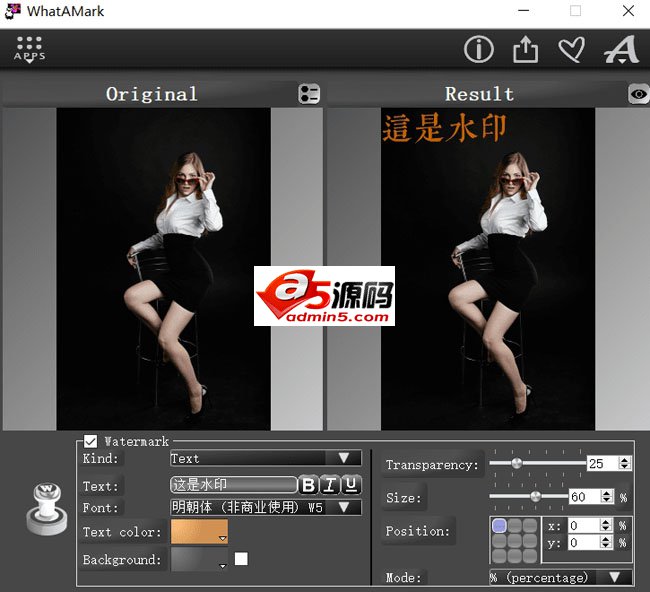The width and height of the screenshot is (650, 592).
Task: Select the center position grid cell
Action: [x=515, y=541]
